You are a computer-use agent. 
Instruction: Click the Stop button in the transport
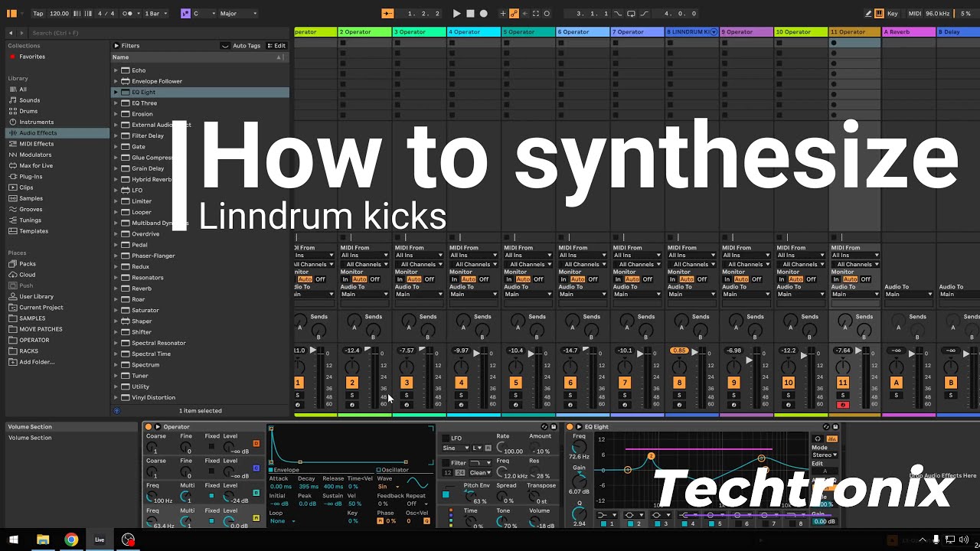470,13
